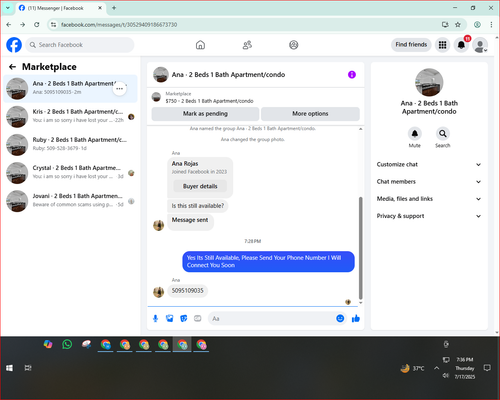500x400 pixels.
Task: Search in conversation with the magnifier icon
Action: pyautogui.click(x=443, y=134)
